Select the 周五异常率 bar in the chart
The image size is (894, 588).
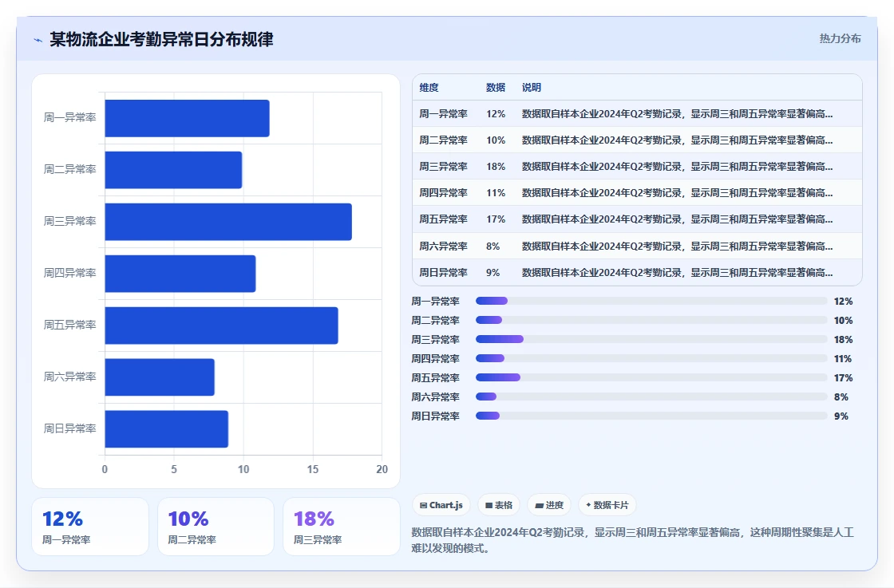click(x=221, y=326)
